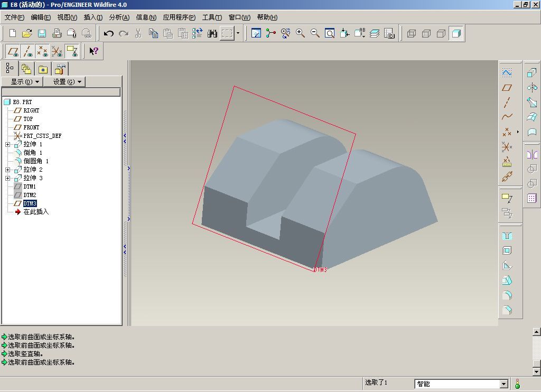541x392 pixels.
Task: Select the Datum Axis tool in right toolbar
Action: click(x=507, y=102)
